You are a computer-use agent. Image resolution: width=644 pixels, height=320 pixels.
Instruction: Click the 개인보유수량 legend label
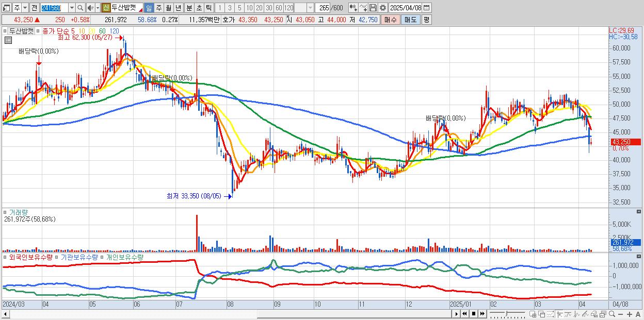pos(125,257)
